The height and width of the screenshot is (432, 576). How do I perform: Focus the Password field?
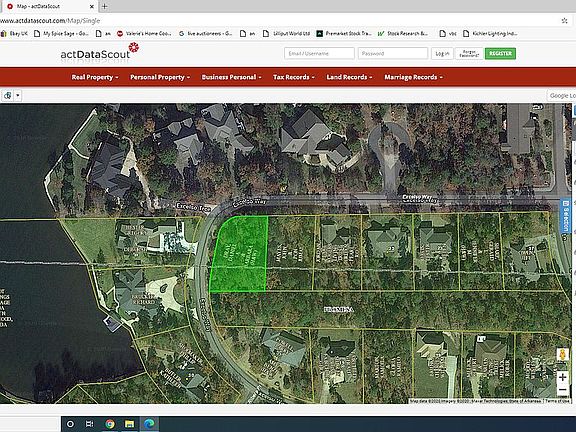coord(393,54)
